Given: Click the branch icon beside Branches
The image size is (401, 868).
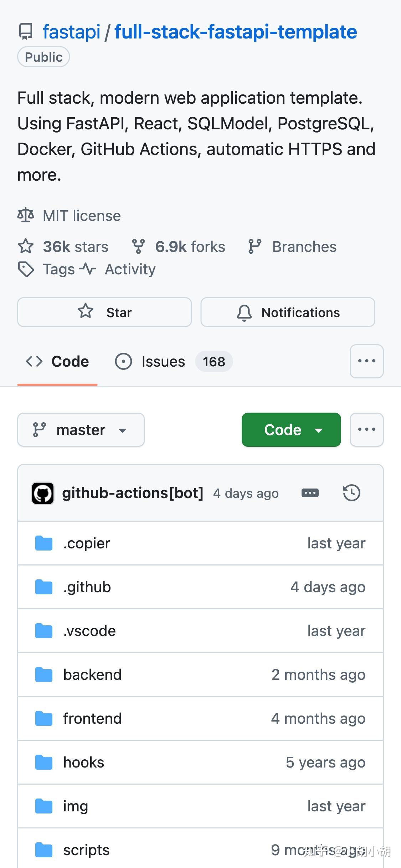Looking at the screenshot, I should pos(255,247).
